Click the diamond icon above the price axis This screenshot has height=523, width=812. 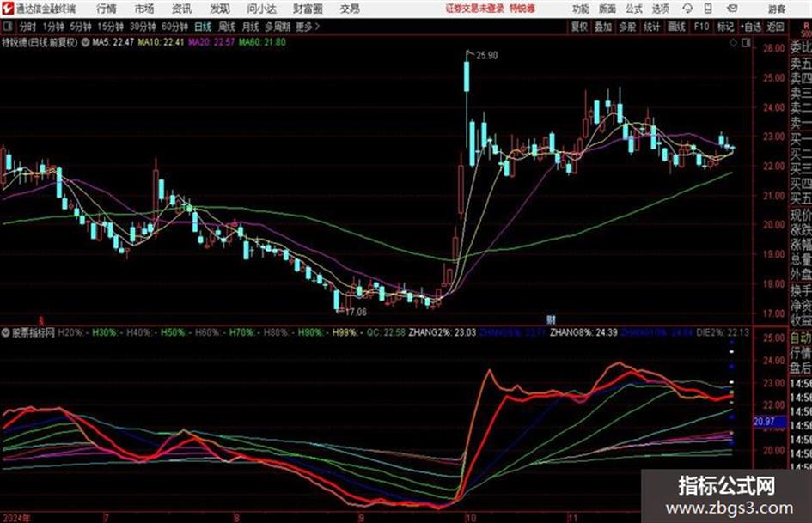pyautogui.click(x=733, y=43)
